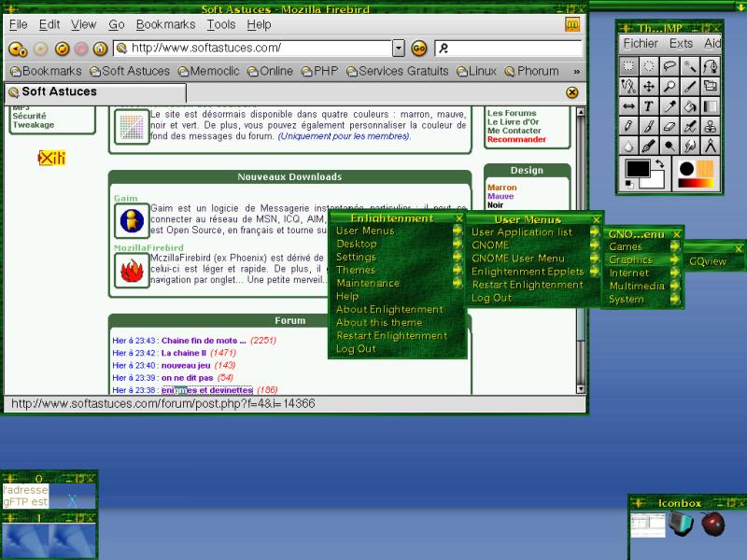Expand the Maintenance submenu arrow
The image size is (747, 560).
(x=457, y=284)
